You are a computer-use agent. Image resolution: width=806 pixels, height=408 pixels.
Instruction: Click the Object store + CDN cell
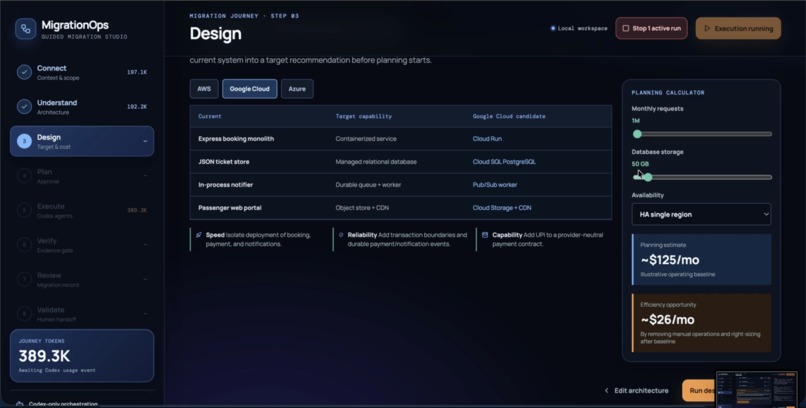pyautogui.click(x=362, y=208)
